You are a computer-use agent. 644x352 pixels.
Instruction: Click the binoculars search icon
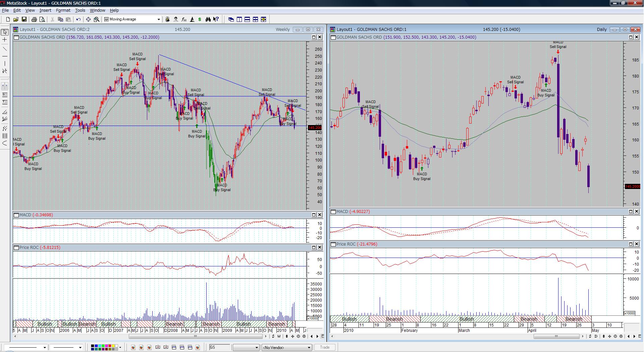(208, 19)
